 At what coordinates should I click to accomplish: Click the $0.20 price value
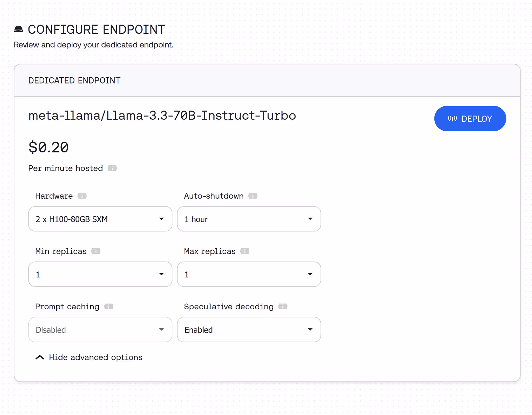48,147
